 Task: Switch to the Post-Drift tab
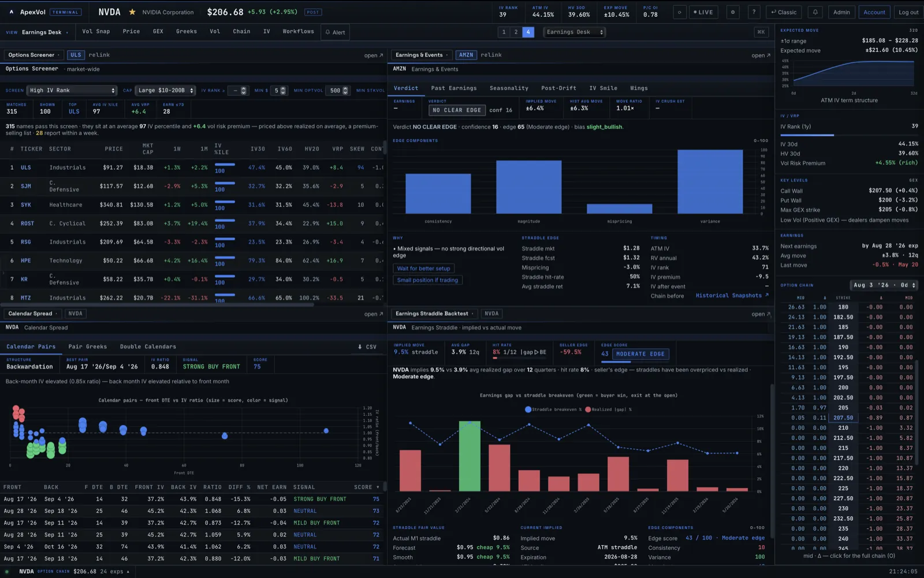click(x=558, y=88)
